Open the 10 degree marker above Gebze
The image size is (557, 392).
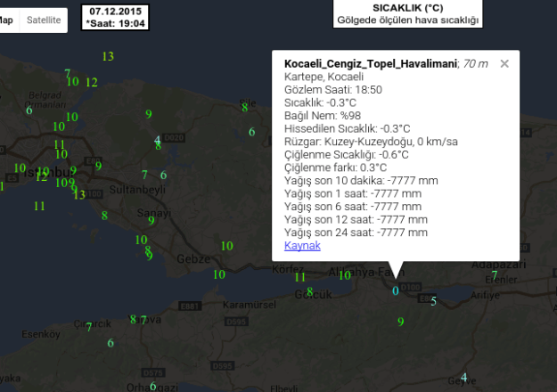tap(226, 246)
